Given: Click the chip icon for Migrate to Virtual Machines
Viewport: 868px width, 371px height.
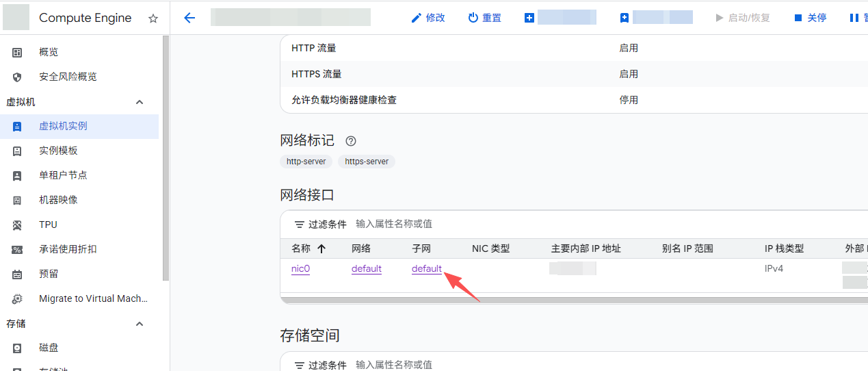Looking at the screenshot, I should coord(17,298).
